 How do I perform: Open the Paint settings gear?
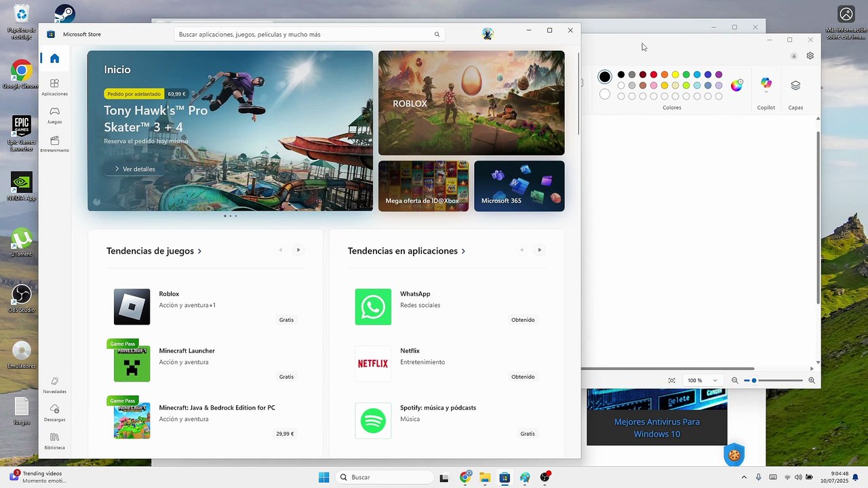click(810, 56)
